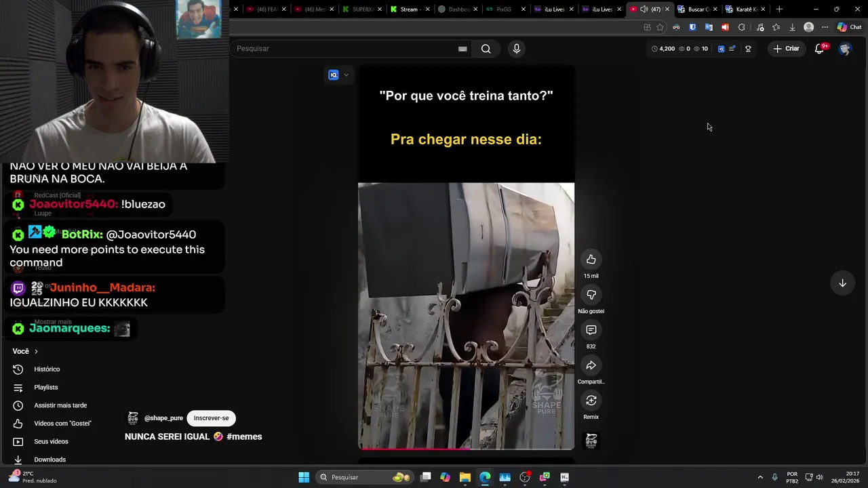Click the Remix icon
868x488 pixels.
click(591, 401)
